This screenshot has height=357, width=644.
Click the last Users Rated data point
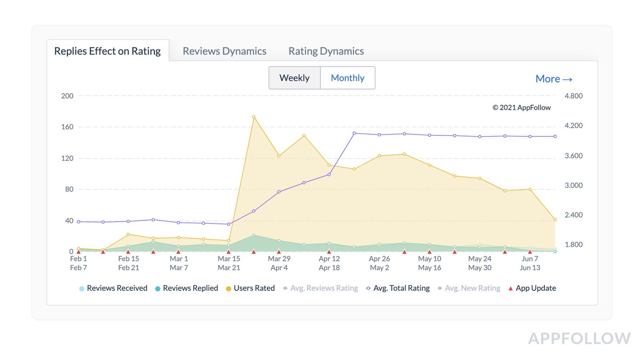pyautogui.click(x=555, y=220)
